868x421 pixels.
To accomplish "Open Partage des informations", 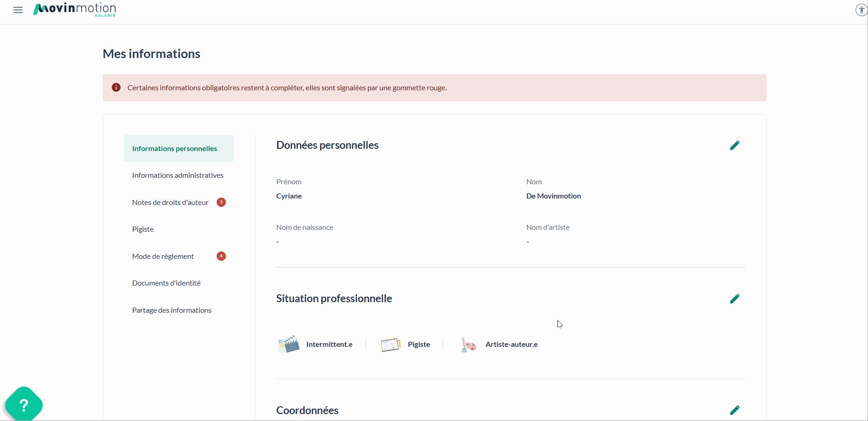I will (171, 310).
